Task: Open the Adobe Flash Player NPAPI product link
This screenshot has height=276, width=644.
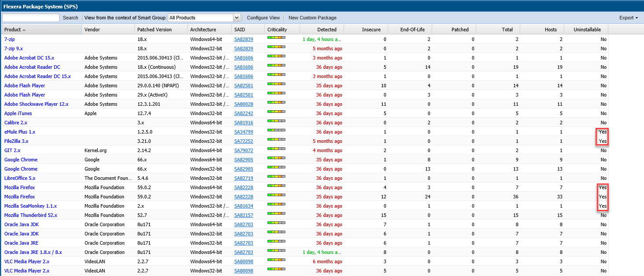Action: coord(25,86)
